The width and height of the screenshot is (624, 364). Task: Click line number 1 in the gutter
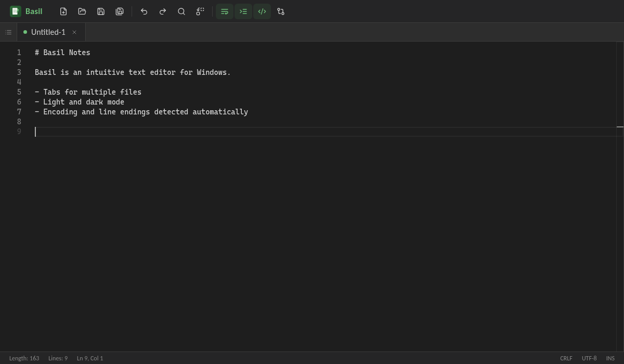[x=19, y=53]
